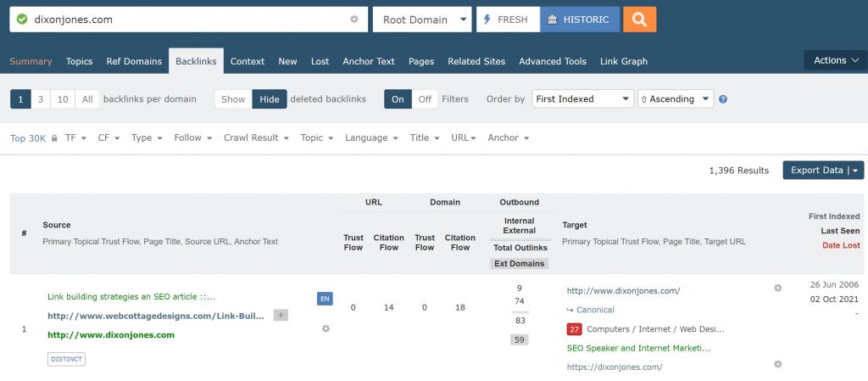Switch to the Context tab
868x381 pixels.
[x=248, y=61]
